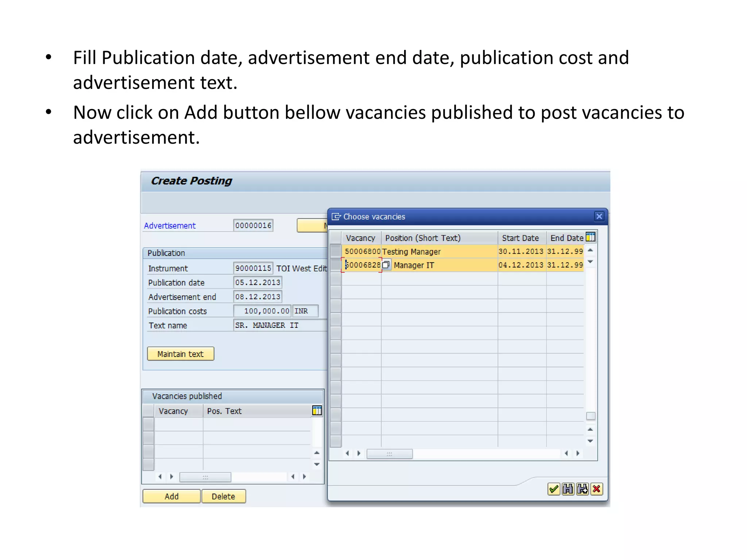
Task: Click scroll up arrow in Vacancies published
Action: pyautogui.click(x=317, y=453)
